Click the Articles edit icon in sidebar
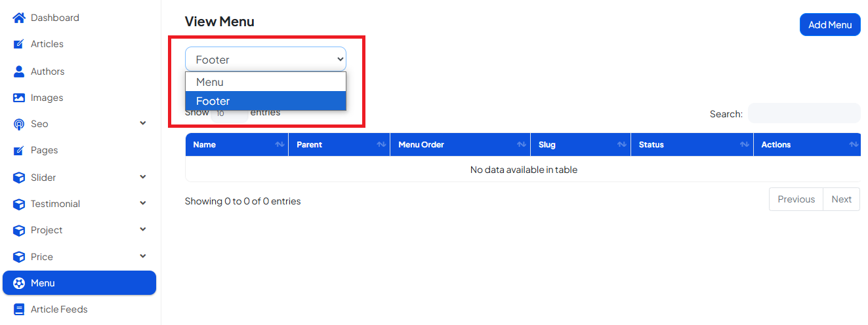This screenshot has width=868, height=325. click(19, 45)
